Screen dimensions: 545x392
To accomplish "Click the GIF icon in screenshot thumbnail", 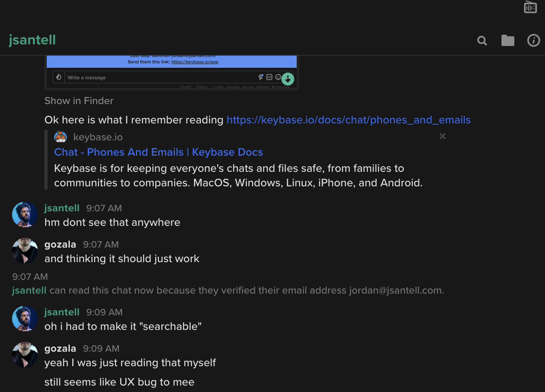I will pos(269,77).
